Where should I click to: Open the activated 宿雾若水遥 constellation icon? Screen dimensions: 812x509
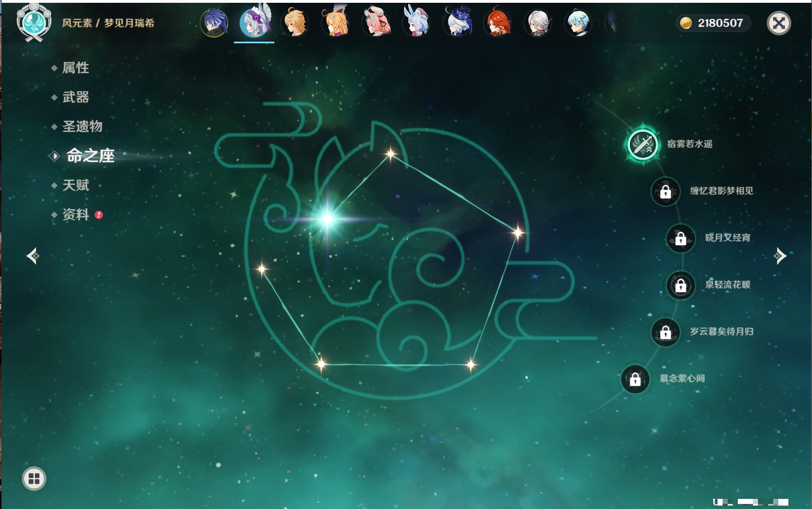(x=643, y=145)
